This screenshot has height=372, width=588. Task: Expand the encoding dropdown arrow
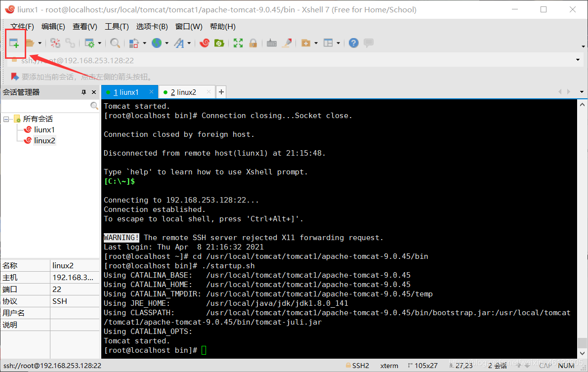(167, 43)
